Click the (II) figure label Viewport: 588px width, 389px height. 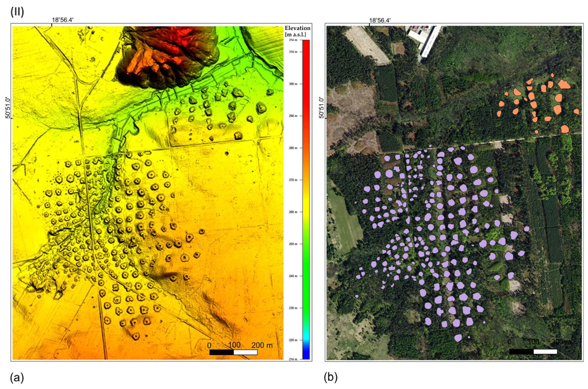pos(17,12)
